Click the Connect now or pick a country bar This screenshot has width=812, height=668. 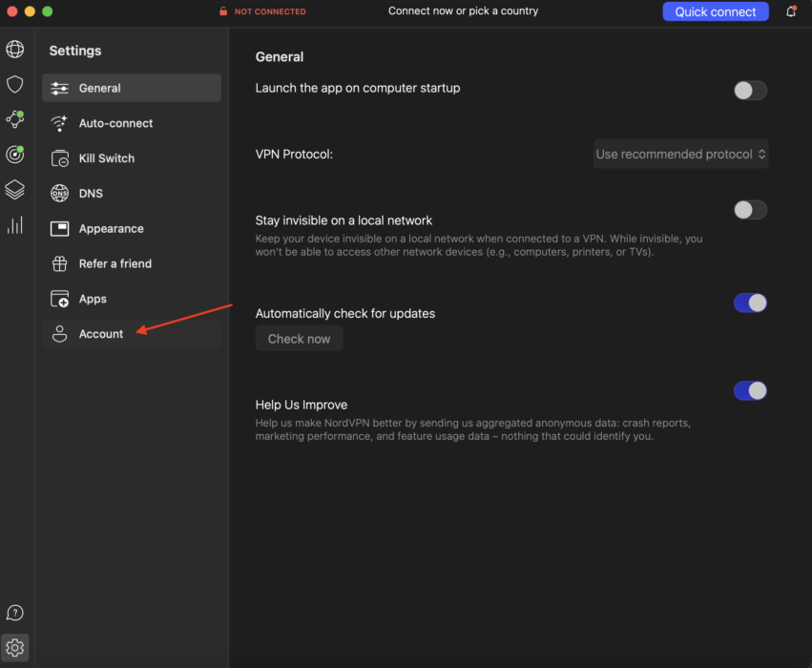(464, 10)
